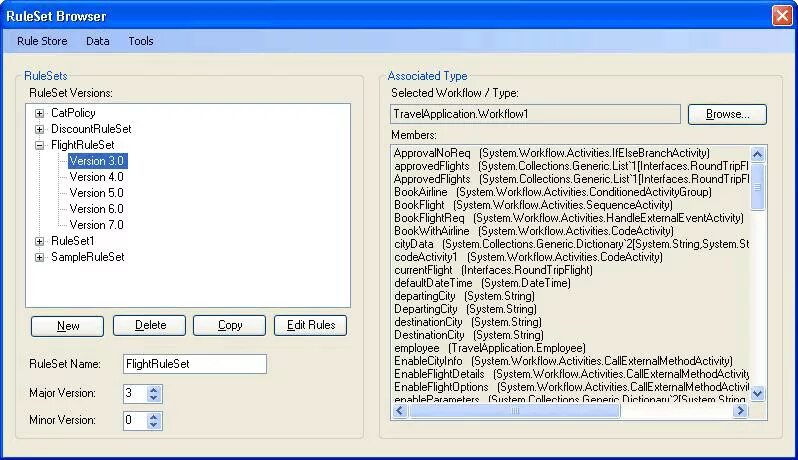Select the codeActivity1 member
This screenshot has width=798, height=460.
tap(528, 257)
